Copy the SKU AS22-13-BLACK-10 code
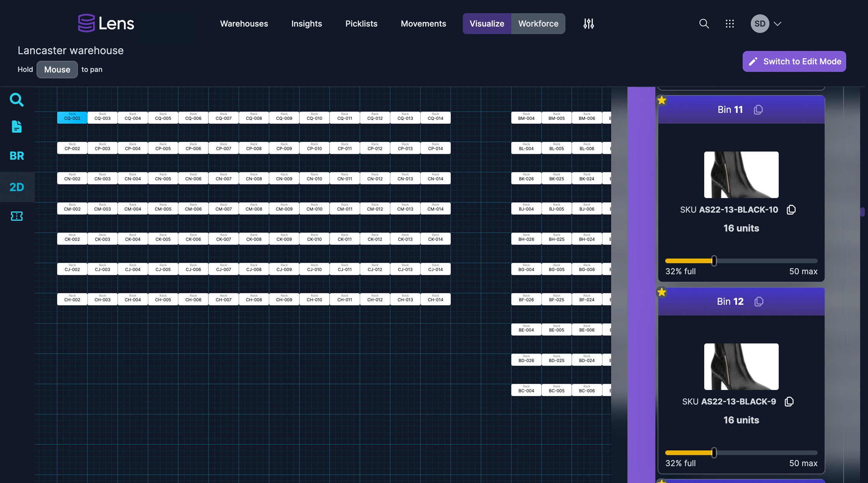868x483 pixels. (791, 209)
